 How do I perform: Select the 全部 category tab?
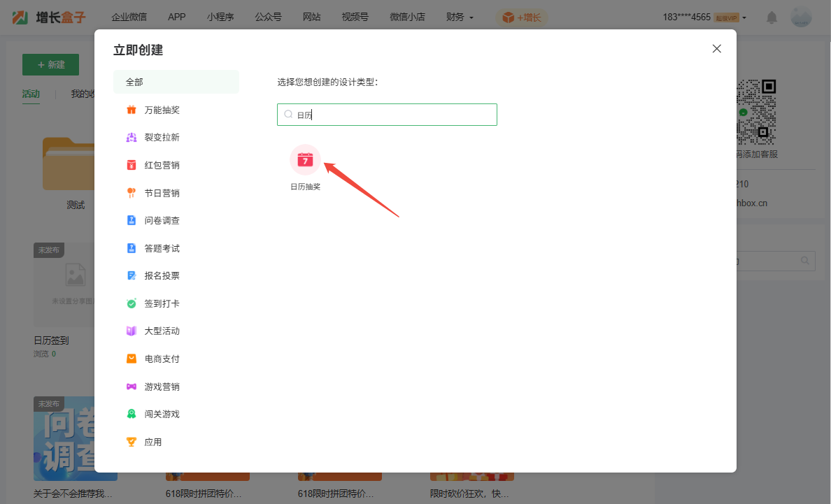pyautogui.click(x=176, y=82)
